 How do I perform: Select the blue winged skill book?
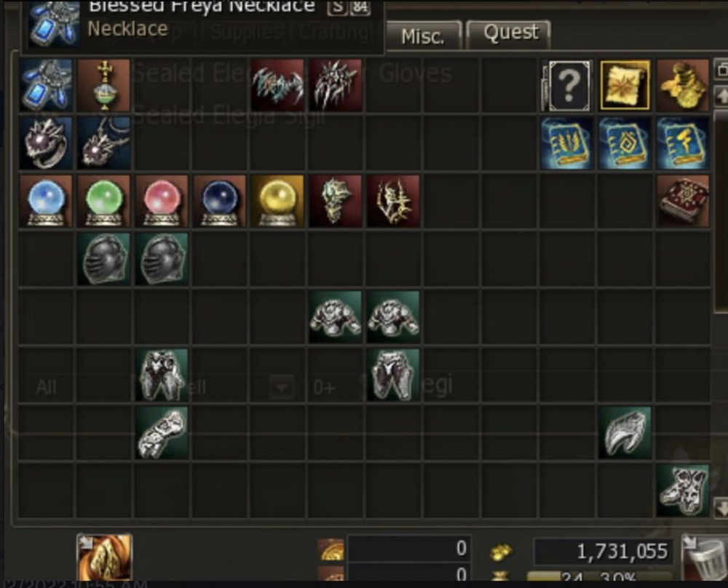pyautogui.click(x=567, y=143)
